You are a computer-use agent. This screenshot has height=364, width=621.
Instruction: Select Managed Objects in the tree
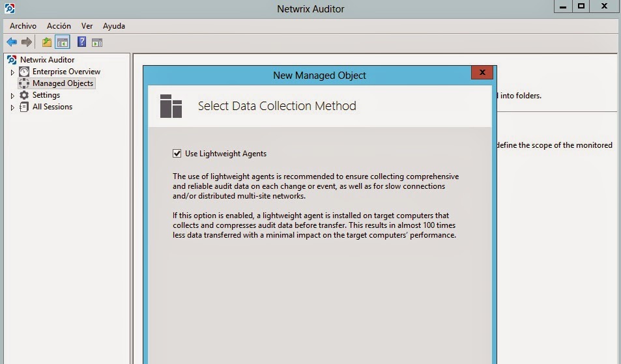[x=63, y=83]
